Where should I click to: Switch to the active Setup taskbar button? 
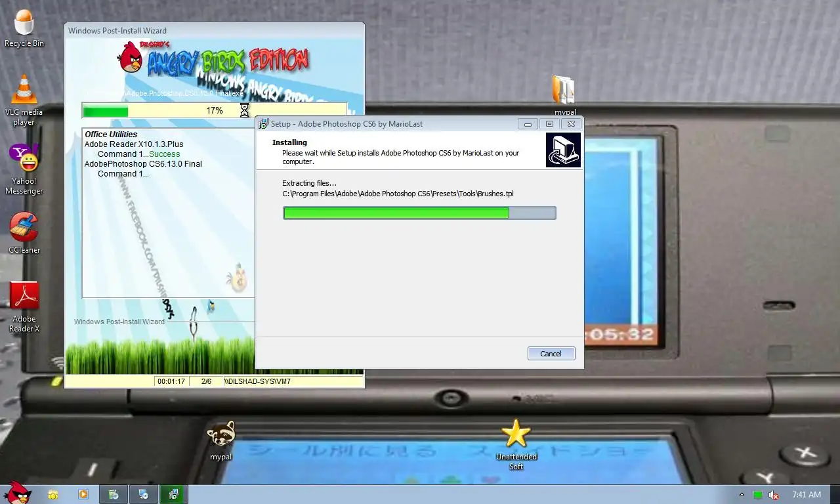174,494
